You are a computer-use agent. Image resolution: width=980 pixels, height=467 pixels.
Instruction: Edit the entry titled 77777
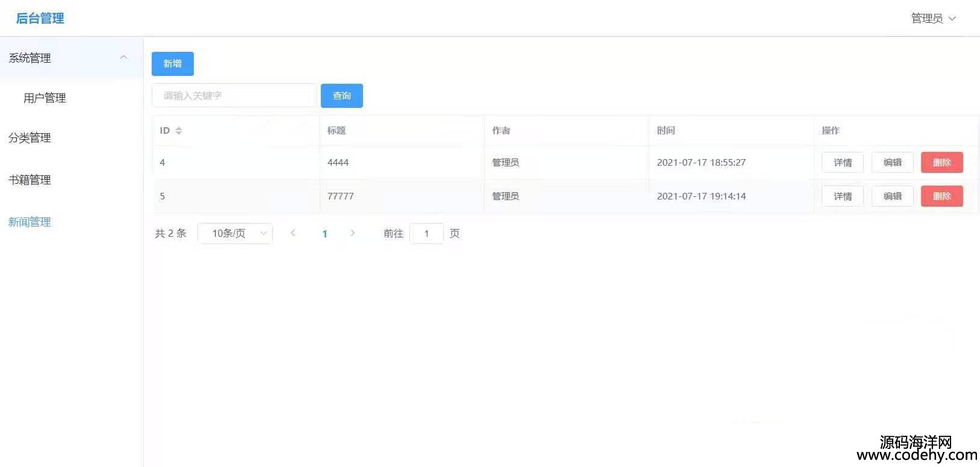point(892,196)
